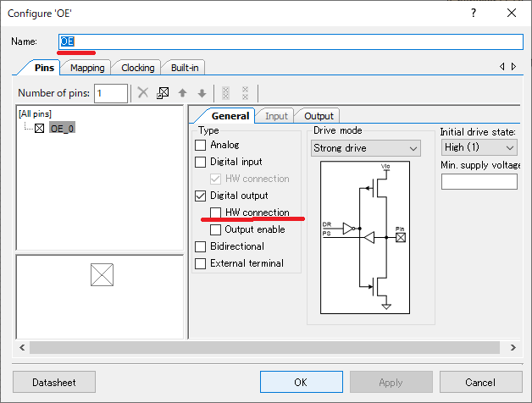This screenshot has height=403, width=532.
Task: Select the OE_0 tree item
Action: point(62,128)
